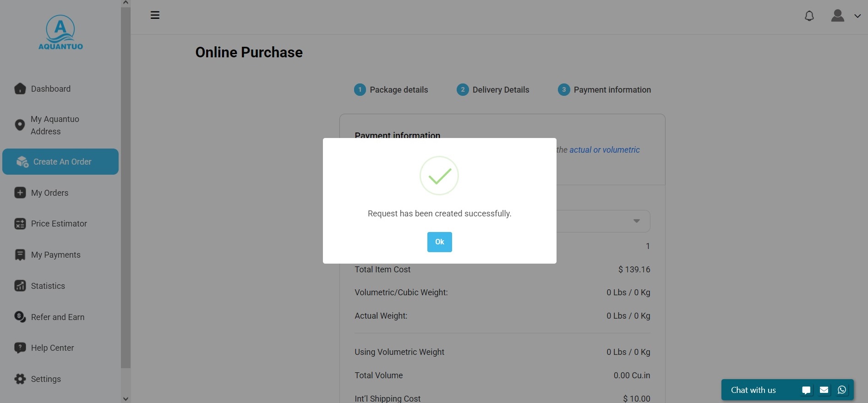The height and width of the screenshot is (403, 868).
Task: Click the step 2 circle for Delivery Details
Action: tap(463, 90)
